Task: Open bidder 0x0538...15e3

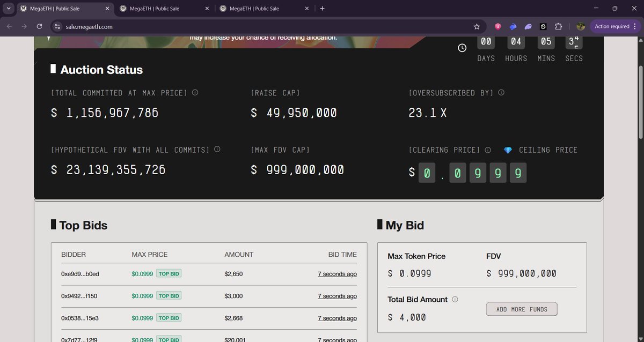Action: [80, 318]
